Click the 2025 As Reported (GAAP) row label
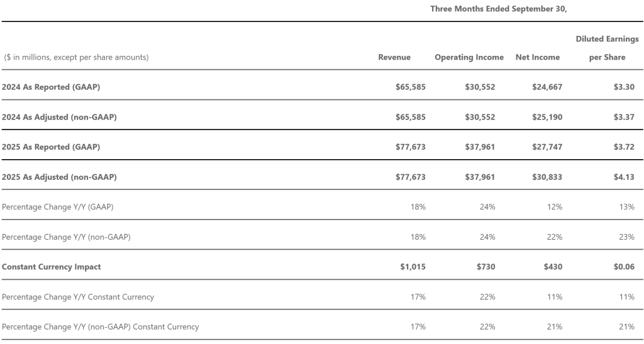The image size is (644, 344). click(51, 147)
